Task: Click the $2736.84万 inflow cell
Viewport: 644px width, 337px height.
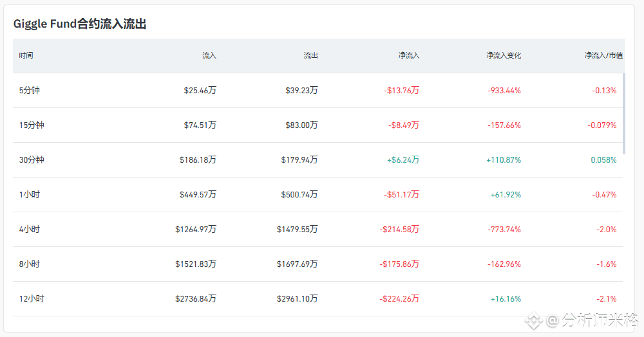Action: coord(196,299)
